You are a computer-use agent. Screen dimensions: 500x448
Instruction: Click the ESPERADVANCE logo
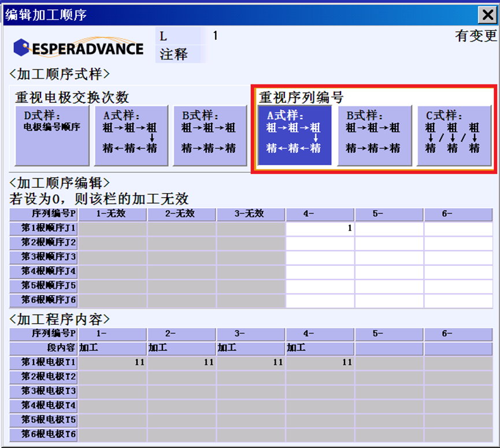coord(79,47)
